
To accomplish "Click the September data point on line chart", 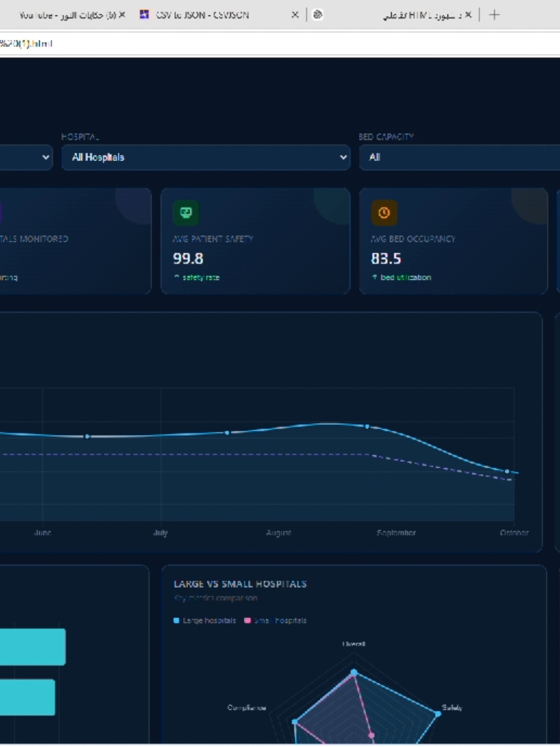I will [367, 427].
